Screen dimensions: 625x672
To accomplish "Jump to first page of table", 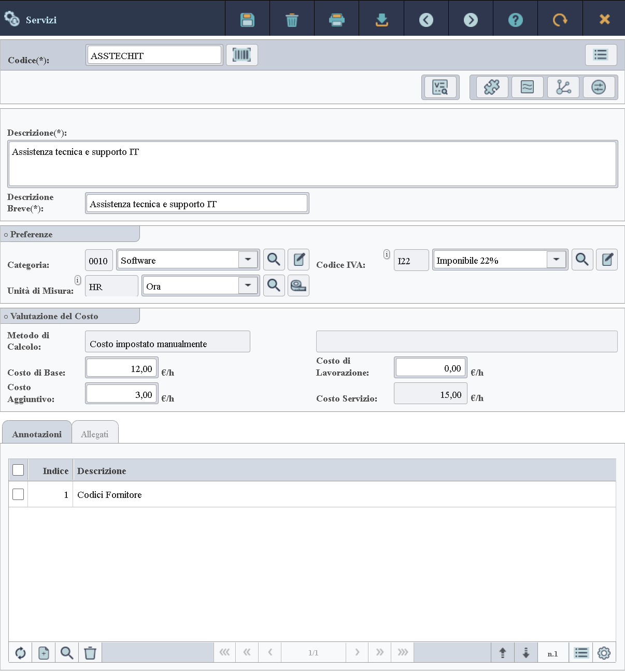I will click(x=224, y=652).
